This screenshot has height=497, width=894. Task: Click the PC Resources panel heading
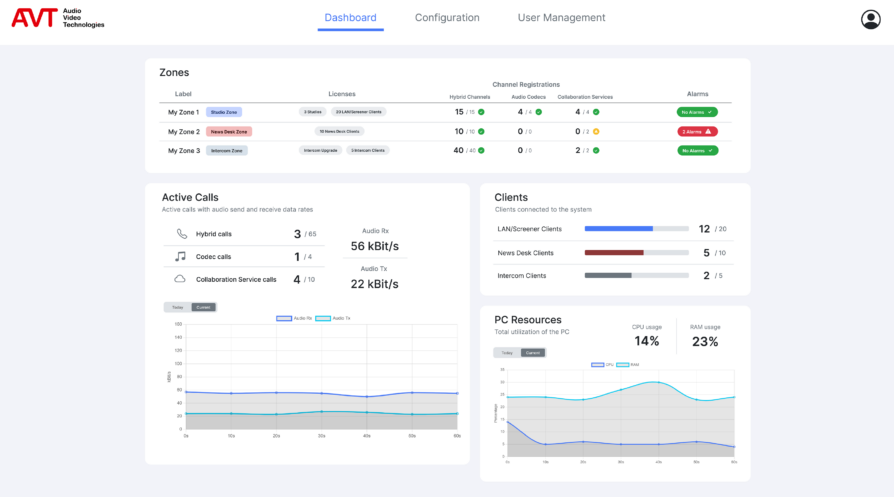(527, 320)
